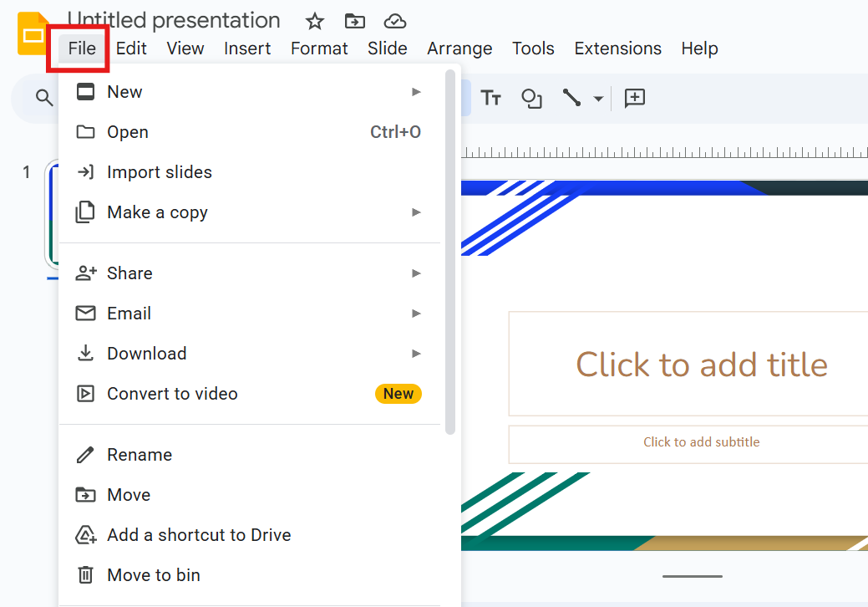868x607 pixels.
Task: Open the View menu
Action: pos(185,48)
